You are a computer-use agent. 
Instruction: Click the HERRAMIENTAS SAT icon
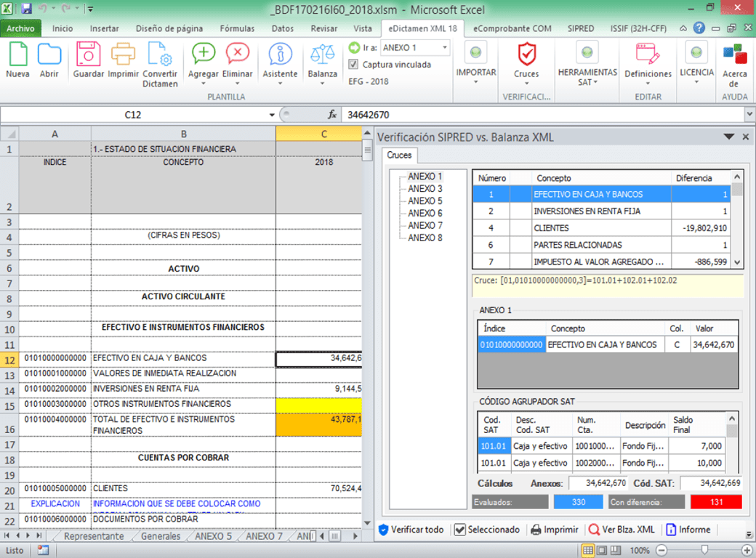[587, 52]
